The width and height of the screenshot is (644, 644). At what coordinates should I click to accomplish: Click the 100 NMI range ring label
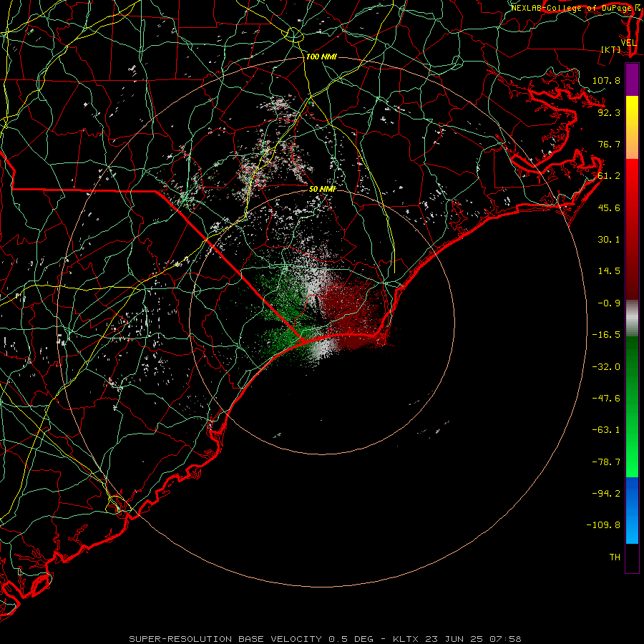[x=321, y=57]
